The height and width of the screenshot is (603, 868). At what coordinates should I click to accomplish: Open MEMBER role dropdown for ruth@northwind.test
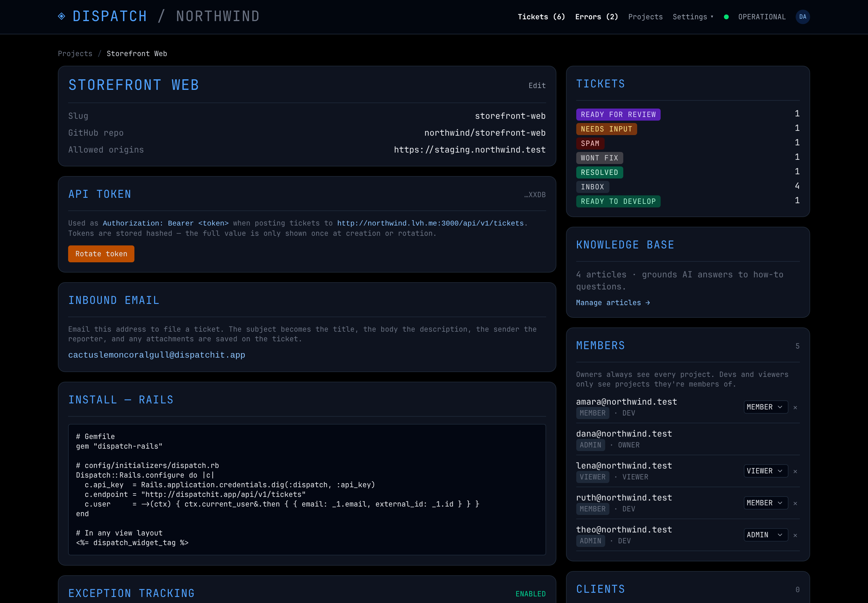766,503
